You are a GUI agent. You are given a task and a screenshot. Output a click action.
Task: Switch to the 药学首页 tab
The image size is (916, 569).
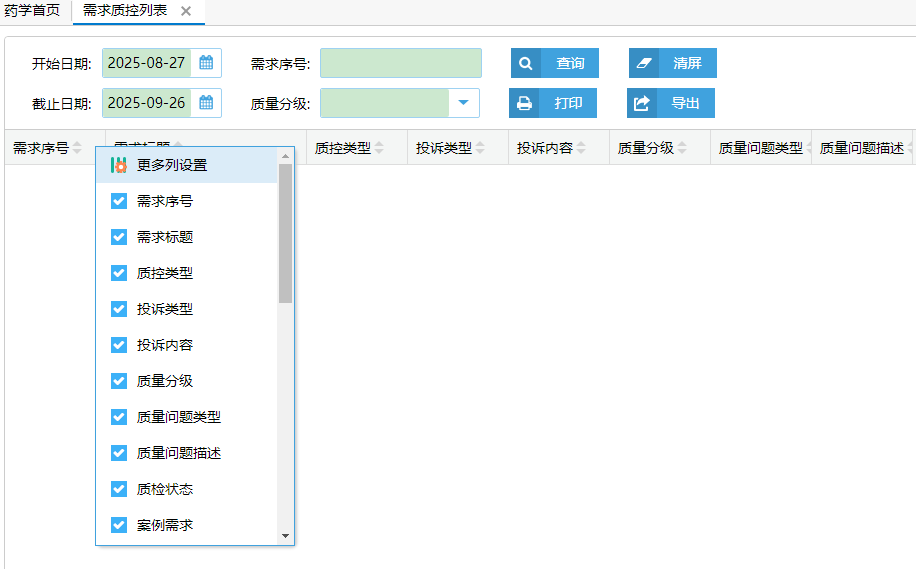pos(33,10)
